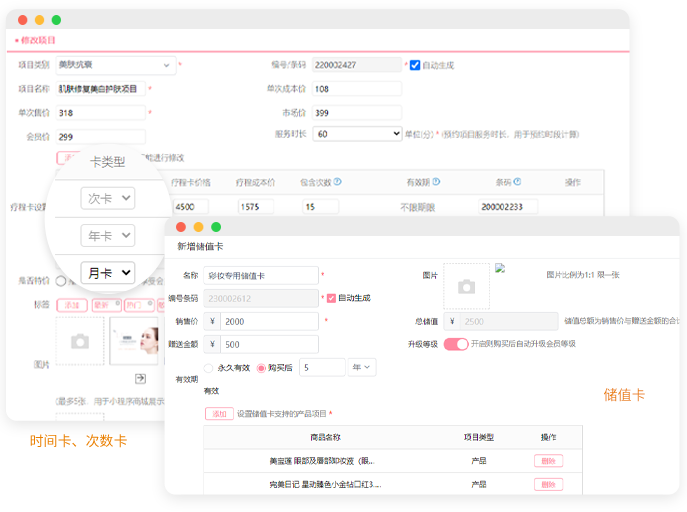This screenshot has height=512, width=687.
Task: Expand the 服务时长 dropdown showing 60
Action: point(355,133)
